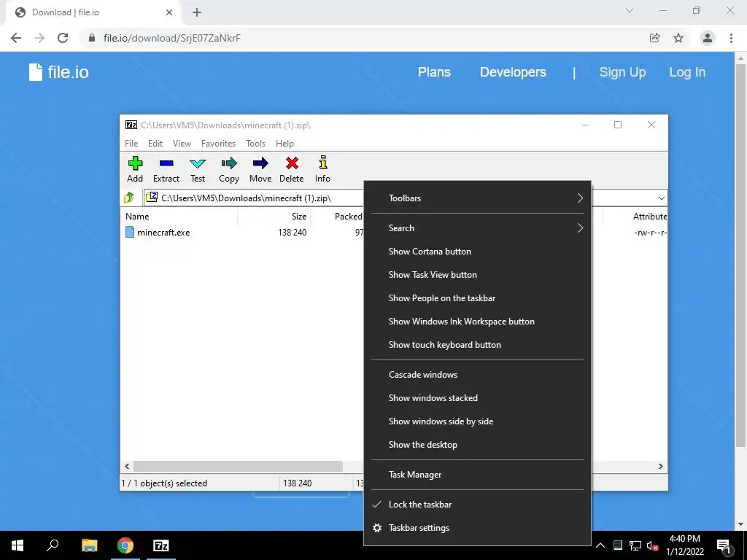The width and height of the screenshot is (747, 560).
Task: Click the Add button in 7-Zip toolbar
Action: coord(135,169)
